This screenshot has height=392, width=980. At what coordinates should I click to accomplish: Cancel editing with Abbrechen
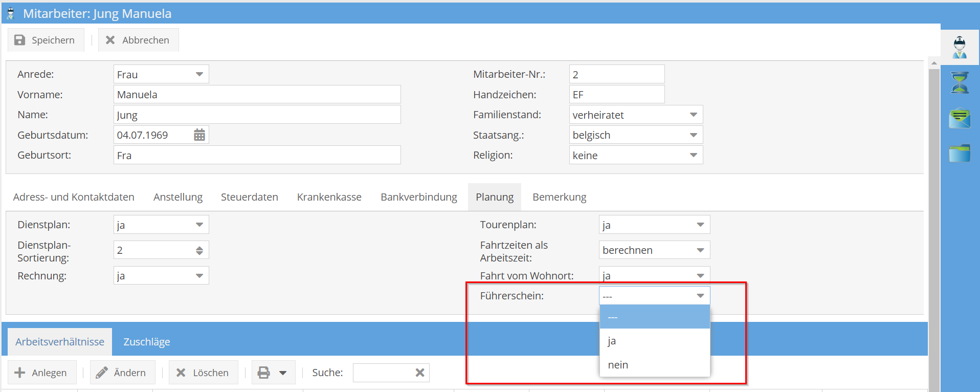click(138, 40)
